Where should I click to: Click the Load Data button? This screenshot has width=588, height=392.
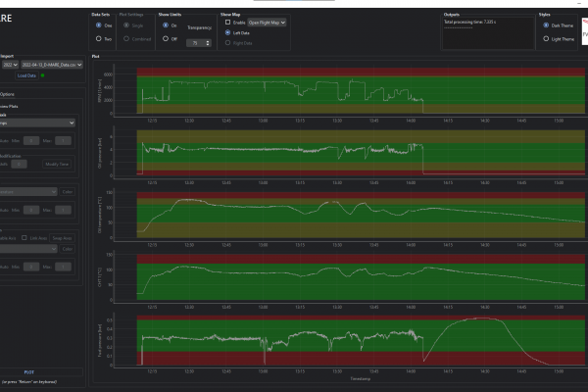(26, 75)
